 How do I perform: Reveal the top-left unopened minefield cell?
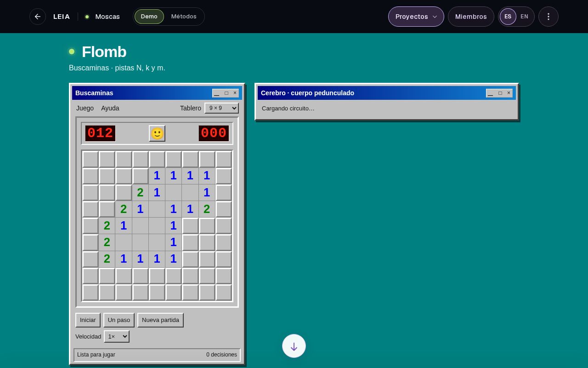90,160
